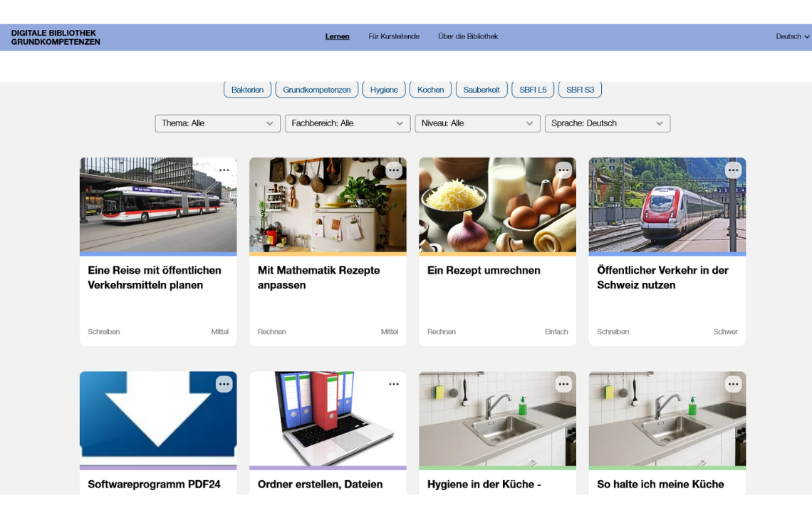Open Über die Bibliothek navigation item
812x513 pixels.
pyautogui.click(x=468, y=36)
